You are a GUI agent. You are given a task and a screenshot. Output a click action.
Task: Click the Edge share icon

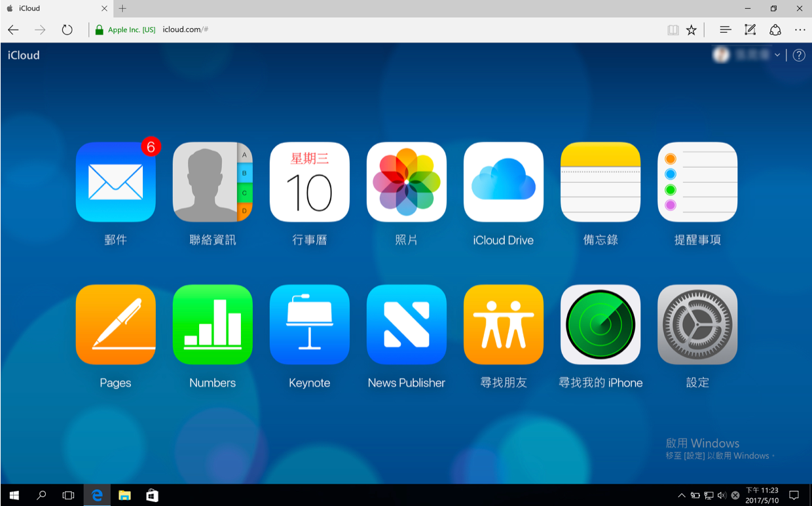coord(775,29)
